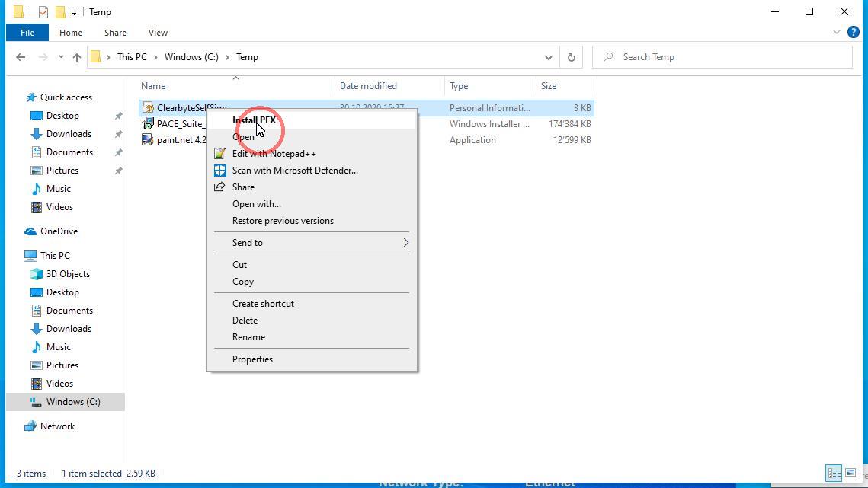Click the File menu button
This screenshot has width=868, height=488.
pos(27,33)
